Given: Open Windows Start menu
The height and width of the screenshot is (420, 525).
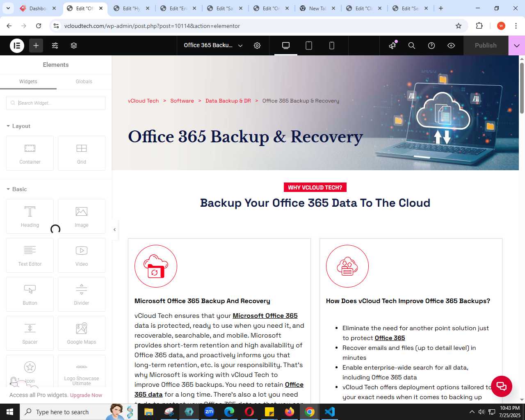Looking at the screenshot, I should (x=10, y=412).
